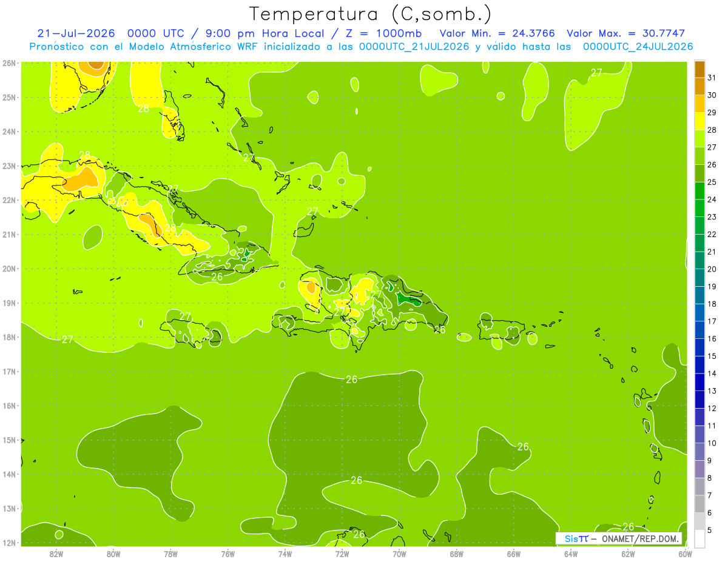Click the '64W' longitude axis label
The width and height of the screenshot is (728, 562).
click(571, 554)
